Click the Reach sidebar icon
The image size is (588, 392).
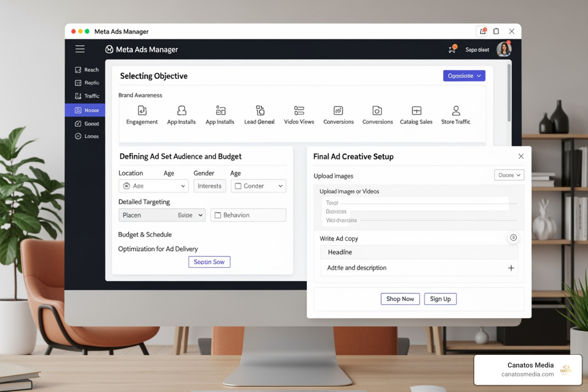click(78, 70)
